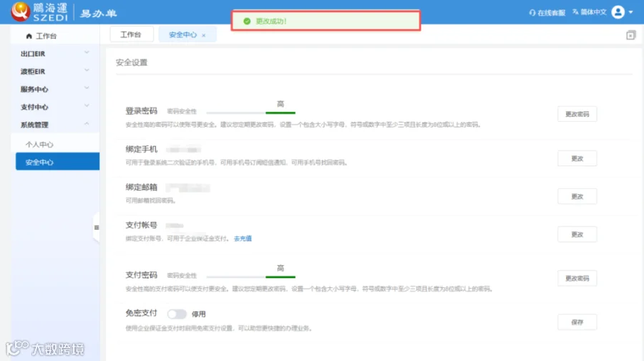Toggle the 免密支付 switch
The width and height of the screenshot is (644, 361).
177,314
